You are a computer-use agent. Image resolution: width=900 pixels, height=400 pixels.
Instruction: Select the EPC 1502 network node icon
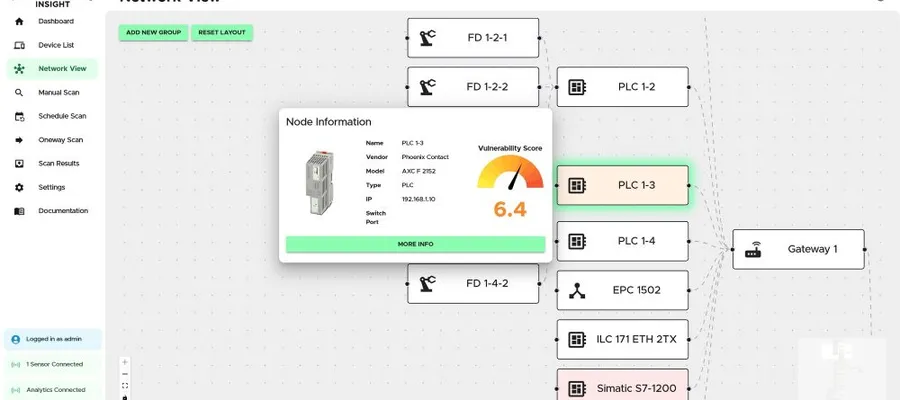pos(577,290)
